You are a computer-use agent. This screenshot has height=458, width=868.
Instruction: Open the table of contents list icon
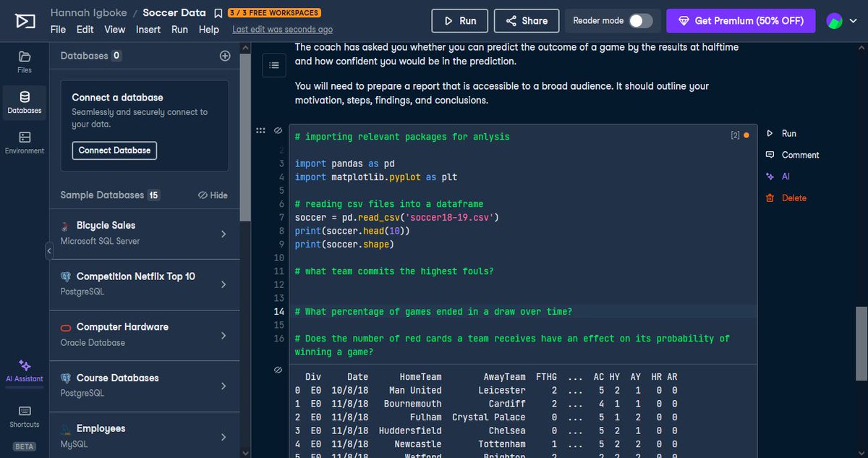pyautogui.click(x=274, y=65)
